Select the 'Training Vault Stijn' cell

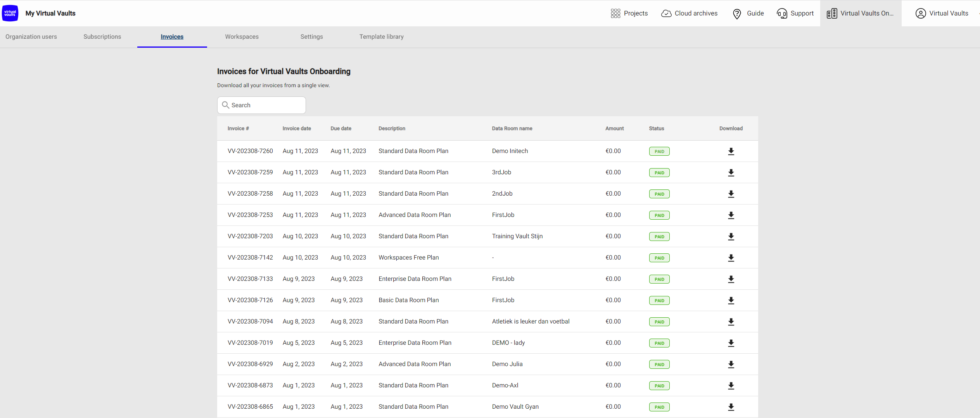pyautogui.click(x=517, y=236)
